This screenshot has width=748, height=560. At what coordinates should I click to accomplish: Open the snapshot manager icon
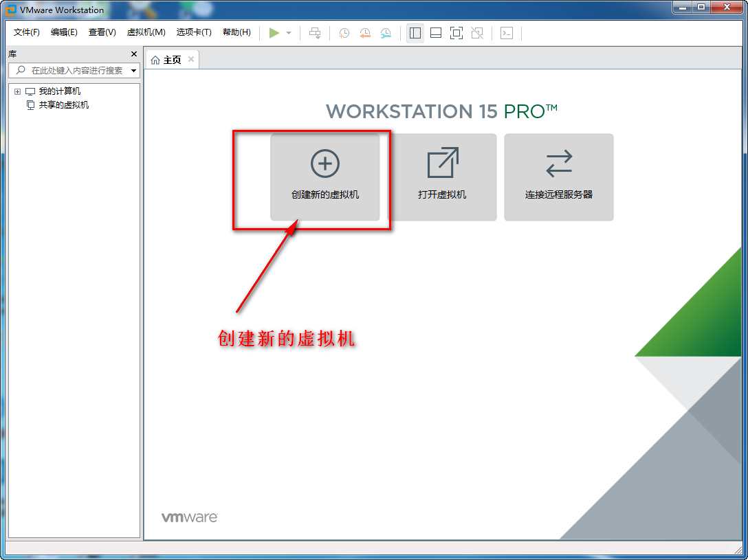pos(386,33)
